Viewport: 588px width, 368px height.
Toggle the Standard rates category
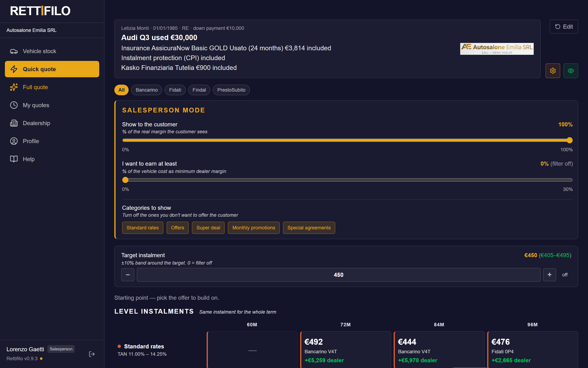[x=143, y=228]
